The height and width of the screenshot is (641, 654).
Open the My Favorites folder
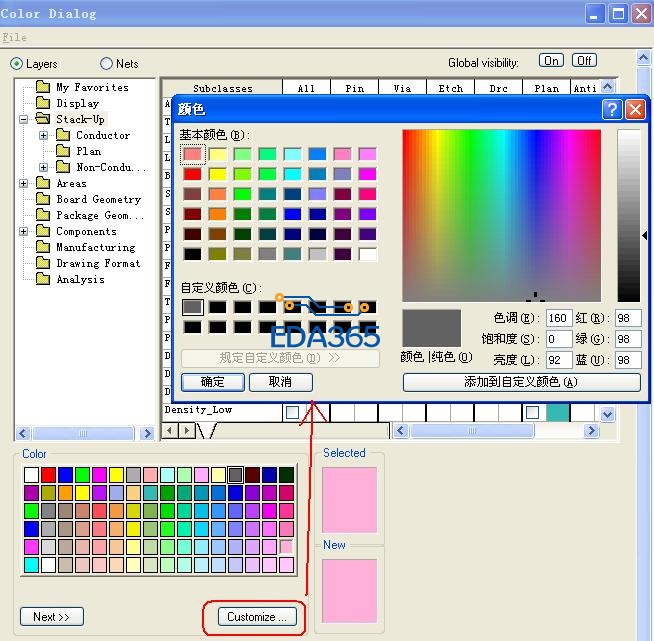point(91,87)
